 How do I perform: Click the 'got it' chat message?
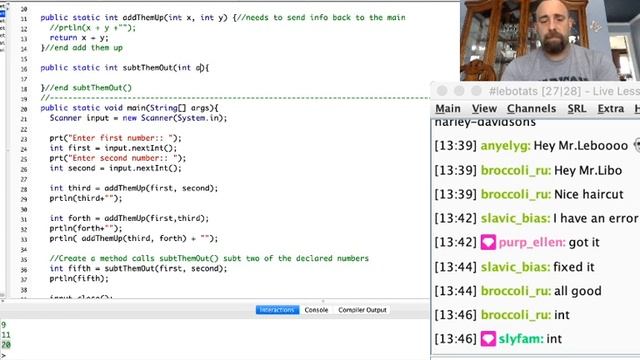point(584,242)
